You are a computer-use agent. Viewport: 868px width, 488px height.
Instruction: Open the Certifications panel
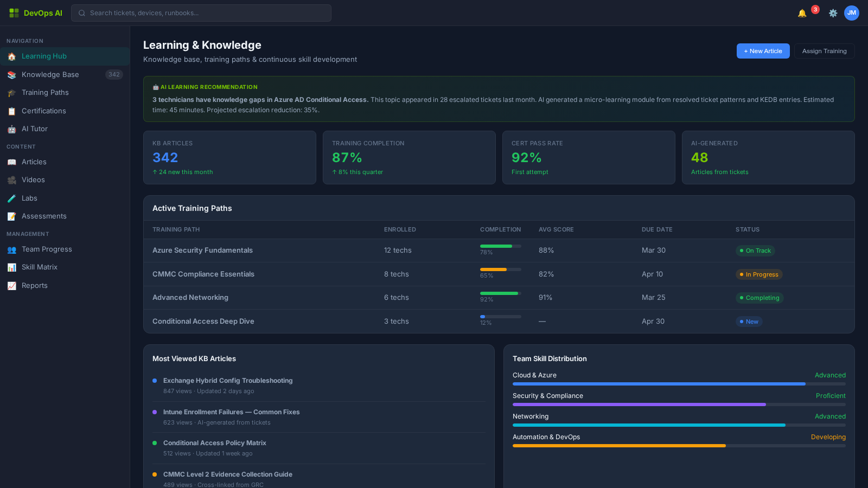point(43,111)
